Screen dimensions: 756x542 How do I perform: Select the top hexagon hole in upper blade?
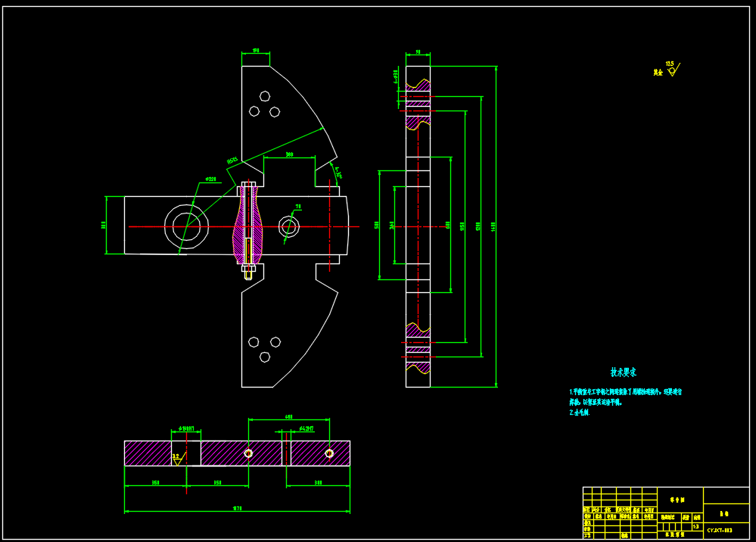tap(264, 96)
